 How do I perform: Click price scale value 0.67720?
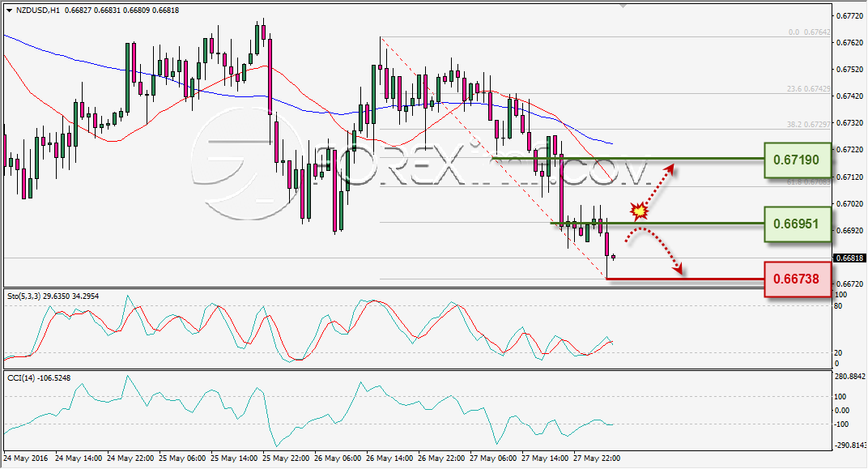tap(849, 15)
